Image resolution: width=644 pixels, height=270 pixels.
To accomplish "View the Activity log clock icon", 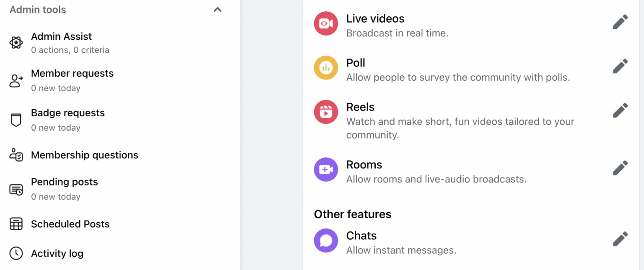I will pyautogui.click(x=16, y=254).
